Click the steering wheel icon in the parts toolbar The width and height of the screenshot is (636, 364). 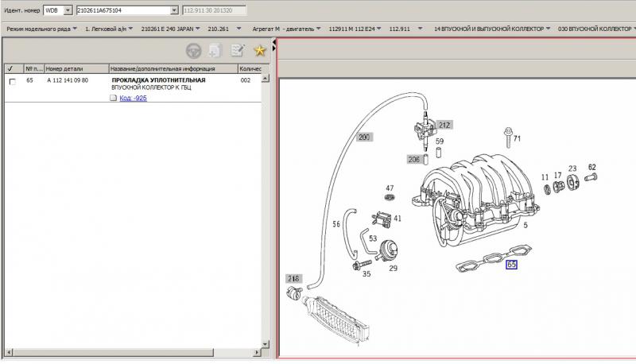pos(193,51)
